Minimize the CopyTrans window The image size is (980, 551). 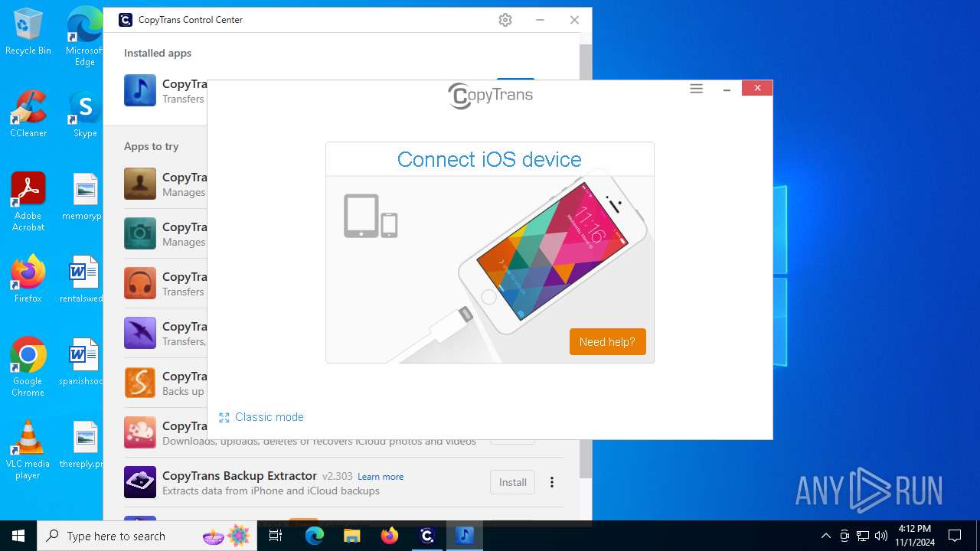[x=727, y=89]
